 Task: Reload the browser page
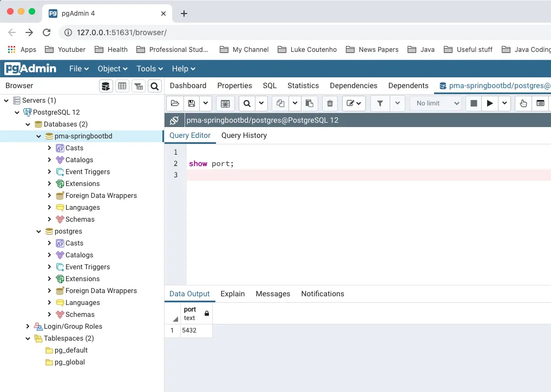(x=47, y=32)
